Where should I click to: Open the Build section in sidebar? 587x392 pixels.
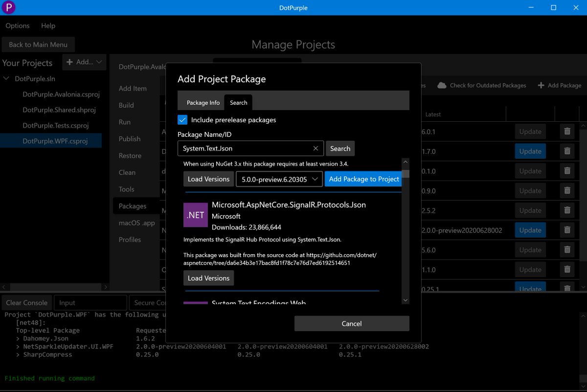pyautogui.click(x=126, y=106)
